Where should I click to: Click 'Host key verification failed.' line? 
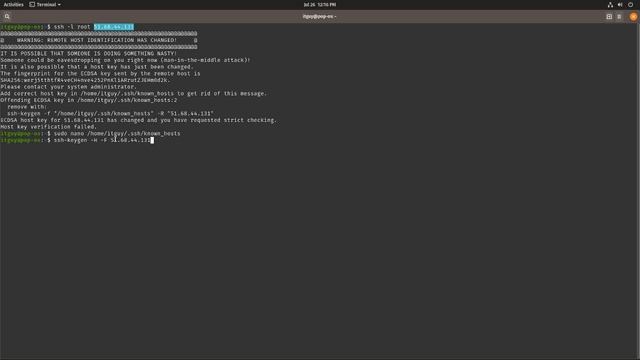[48, 127]
